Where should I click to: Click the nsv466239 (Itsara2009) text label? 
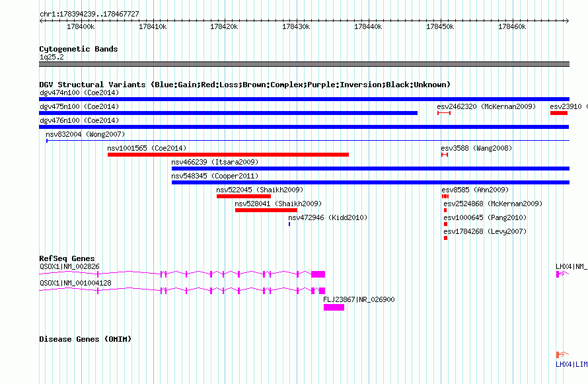pos(215,162)
